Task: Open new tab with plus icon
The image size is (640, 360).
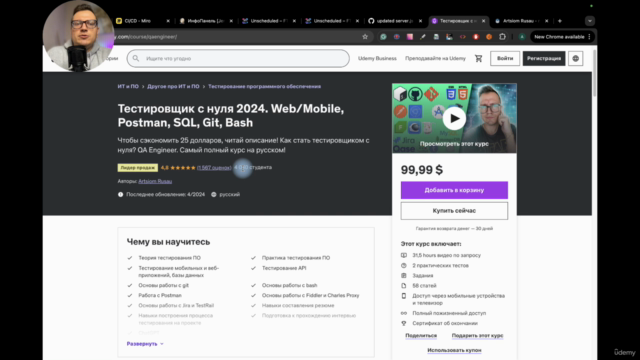Action: [560, 21]
